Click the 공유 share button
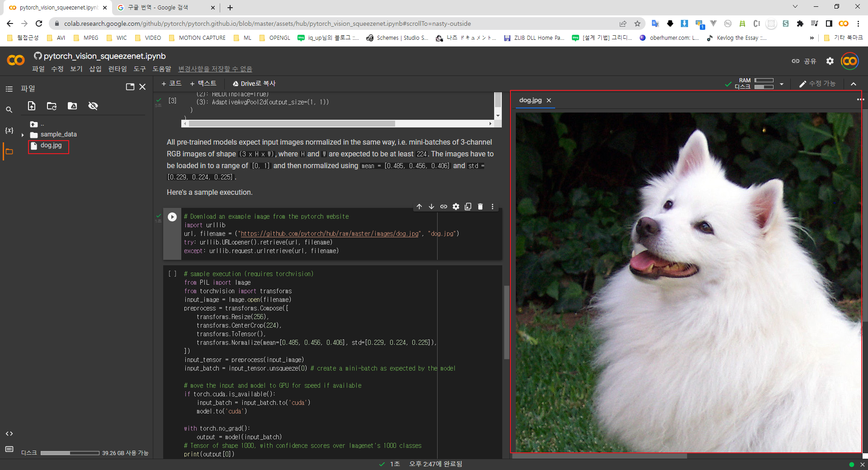The height and width of the screenshot is (470, 868). coord(804,61)
